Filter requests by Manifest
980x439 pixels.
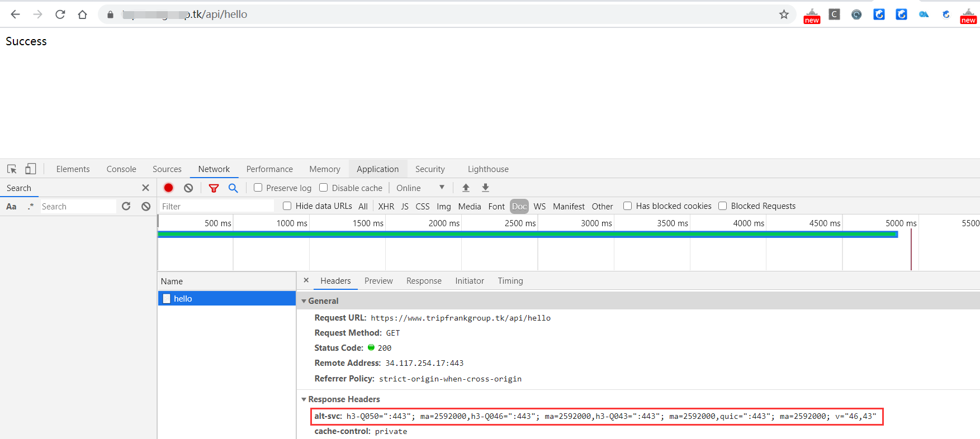[569, 207]
